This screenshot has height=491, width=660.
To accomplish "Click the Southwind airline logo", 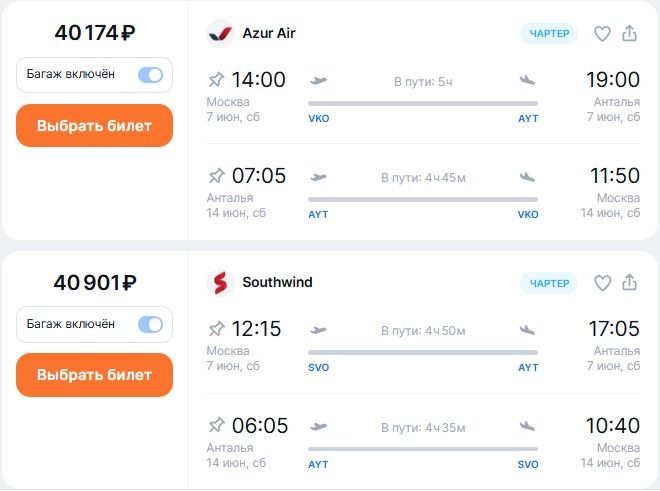I will [220, 283].
